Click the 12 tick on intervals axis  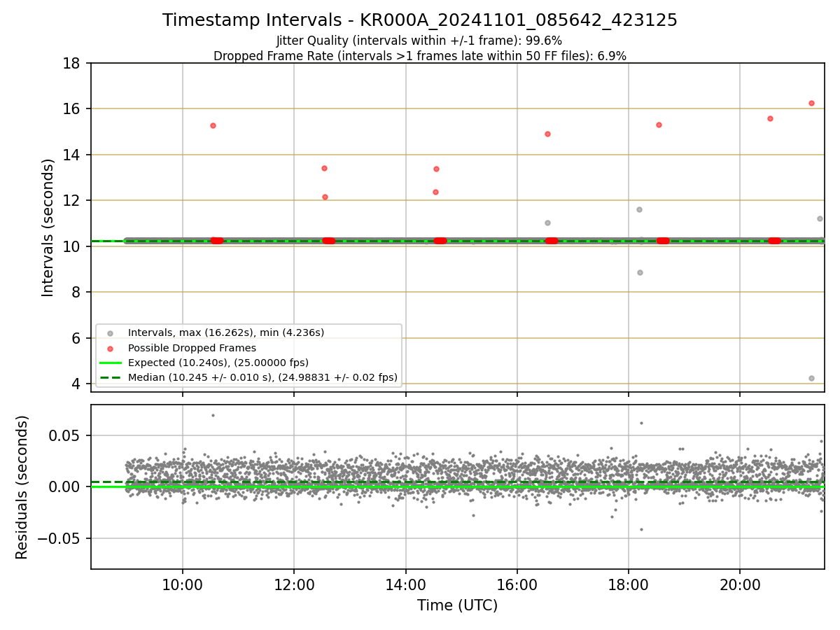pyautogui.click(x=71, y=200)
